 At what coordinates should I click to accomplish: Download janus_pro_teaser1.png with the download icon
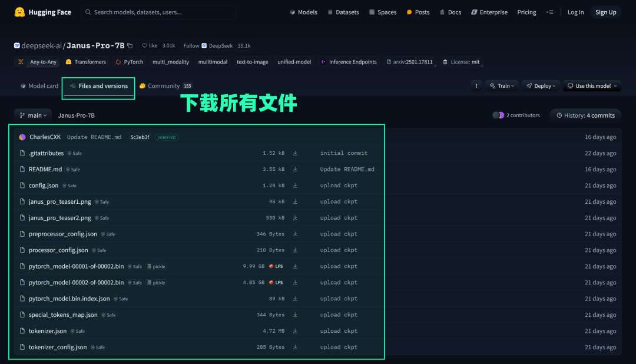click(295, 201)
